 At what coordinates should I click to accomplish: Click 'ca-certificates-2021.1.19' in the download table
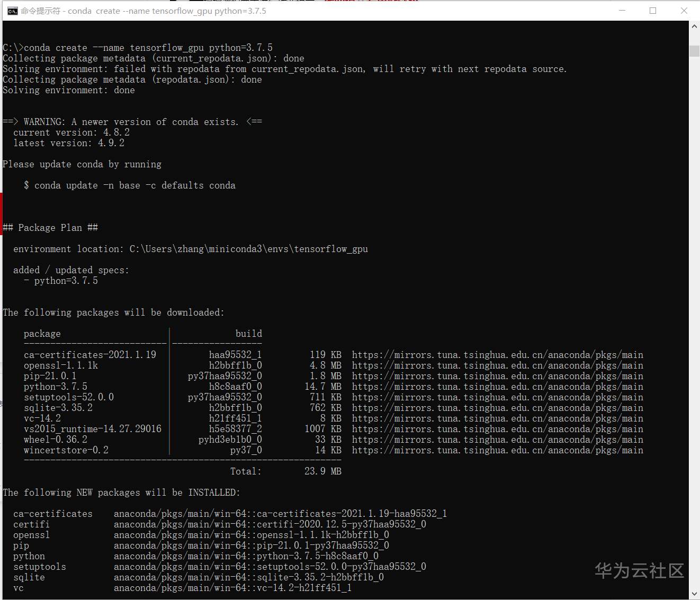(x=90, y=355)
